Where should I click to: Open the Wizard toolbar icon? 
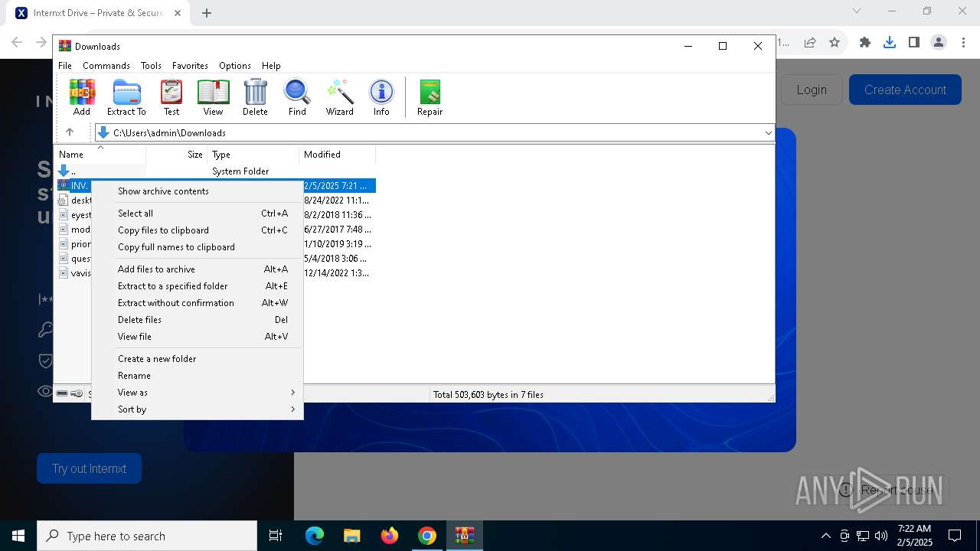[x=340, y=98]
